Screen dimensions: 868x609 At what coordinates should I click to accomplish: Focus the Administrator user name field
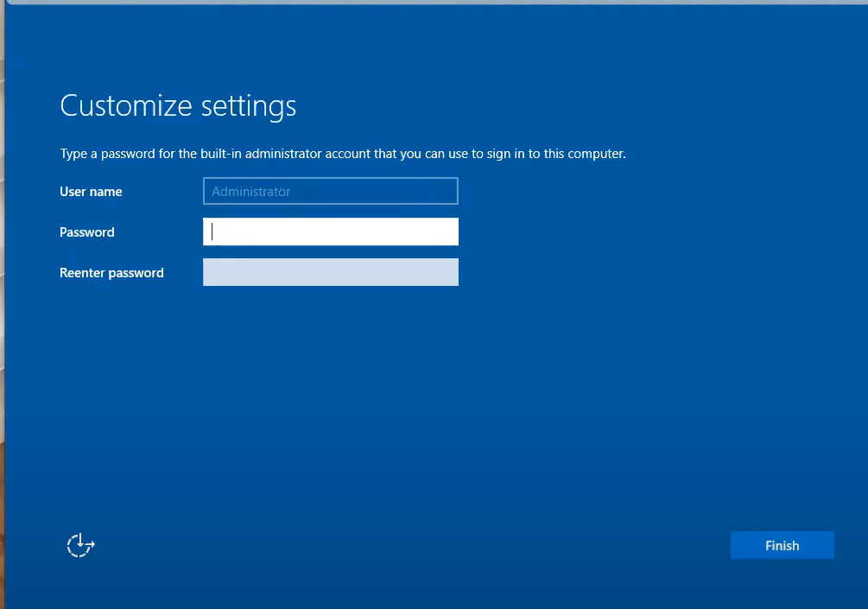click(x=330, y=191)
